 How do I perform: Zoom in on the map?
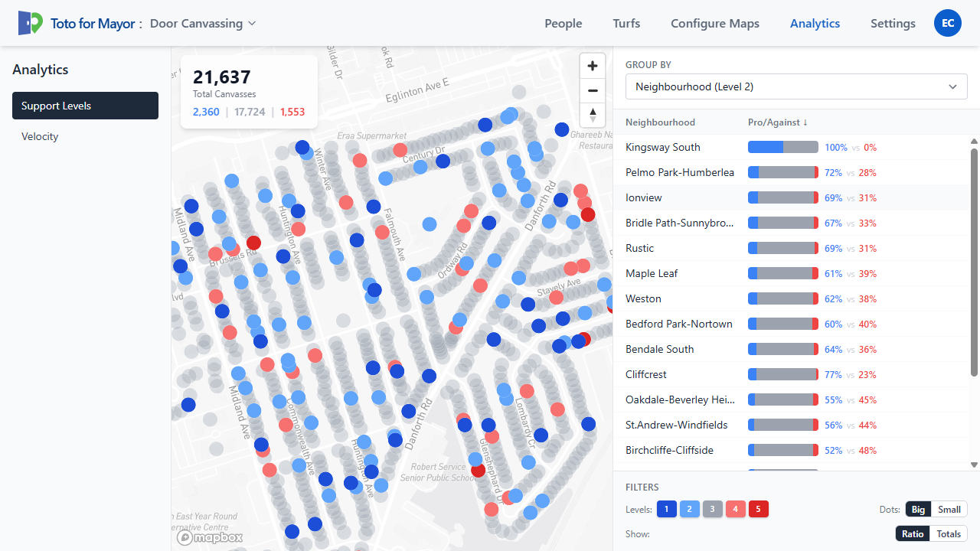(x=593, y=66)
